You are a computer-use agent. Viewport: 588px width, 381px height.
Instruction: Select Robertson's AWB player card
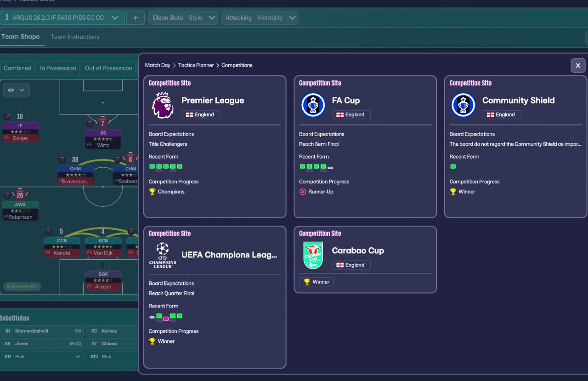coord(20,211)
